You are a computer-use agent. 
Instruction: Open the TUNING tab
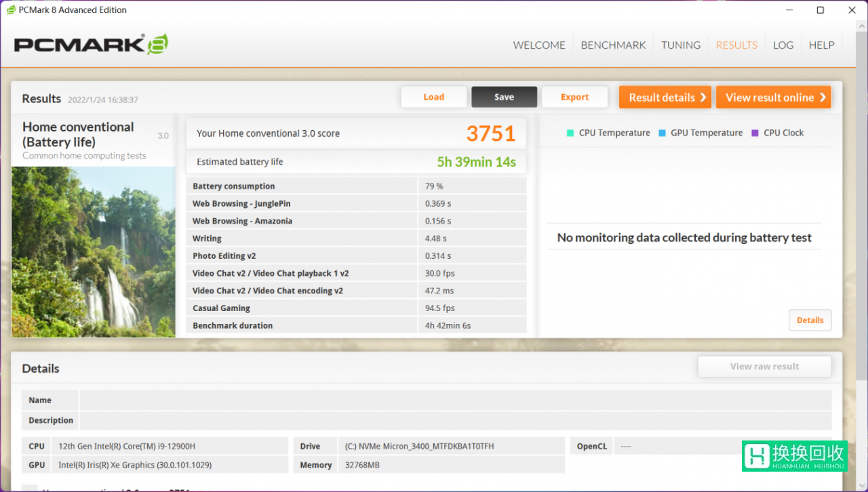pyautogui.click(x=681, y=45)
